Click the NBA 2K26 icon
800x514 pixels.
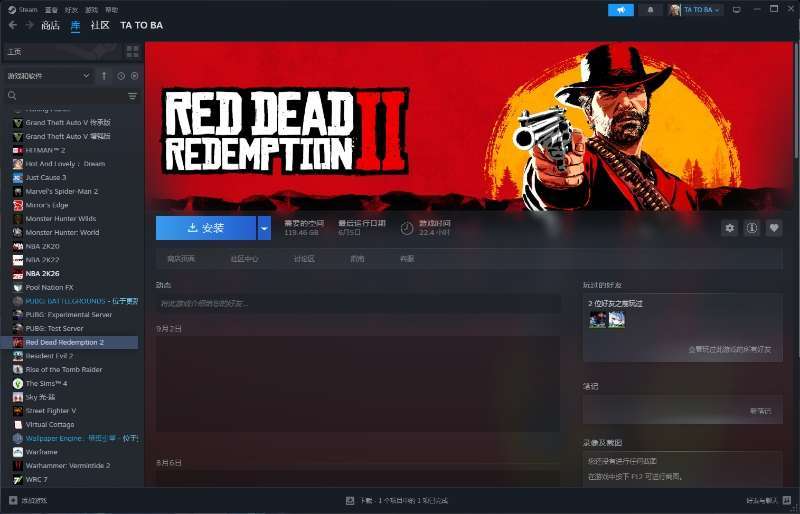coord(18,274)
